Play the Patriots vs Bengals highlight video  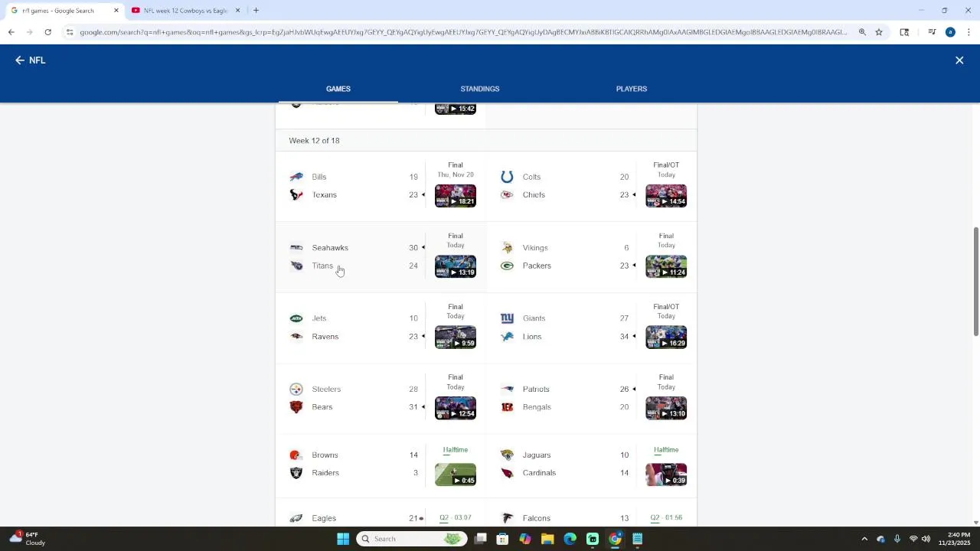pos(666,408)
